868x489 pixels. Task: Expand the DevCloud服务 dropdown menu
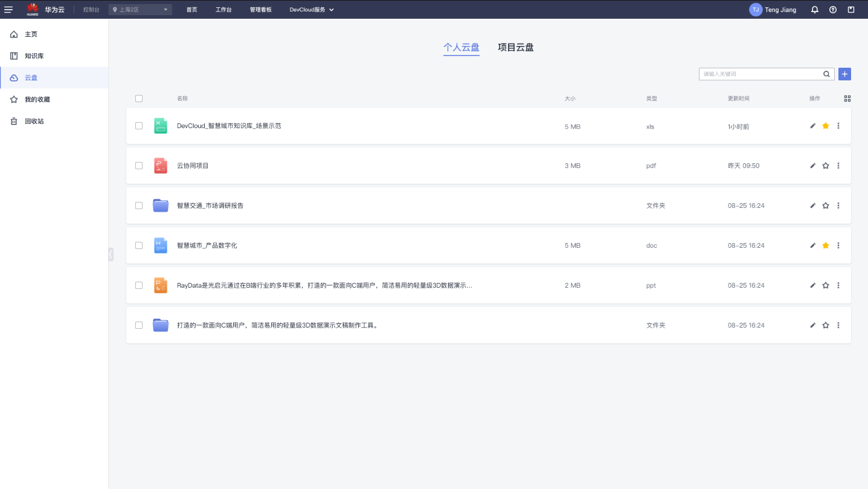click(x=312, y=10)
